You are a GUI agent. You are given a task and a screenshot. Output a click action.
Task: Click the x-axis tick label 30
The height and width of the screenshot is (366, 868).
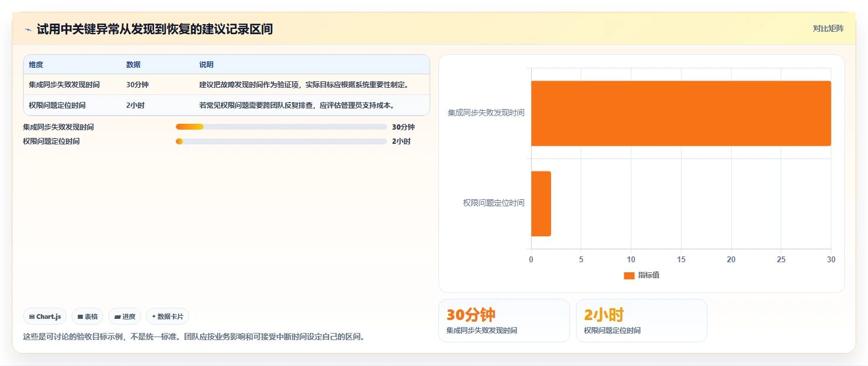tap(831, 259)
